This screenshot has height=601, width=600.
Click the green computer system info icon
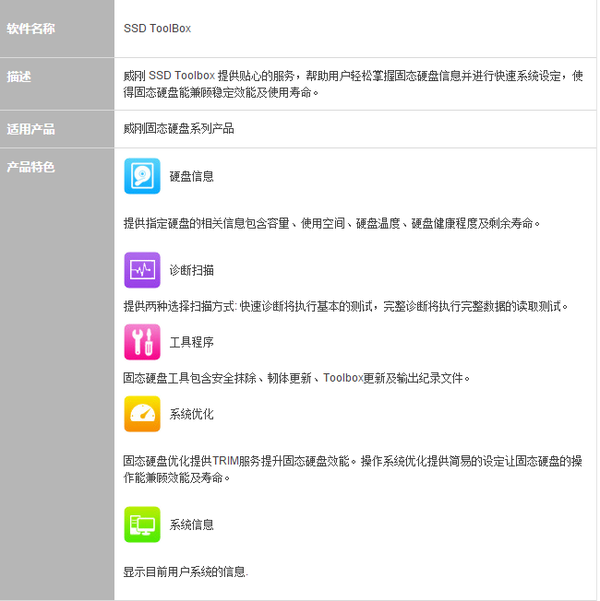point(142,524)
